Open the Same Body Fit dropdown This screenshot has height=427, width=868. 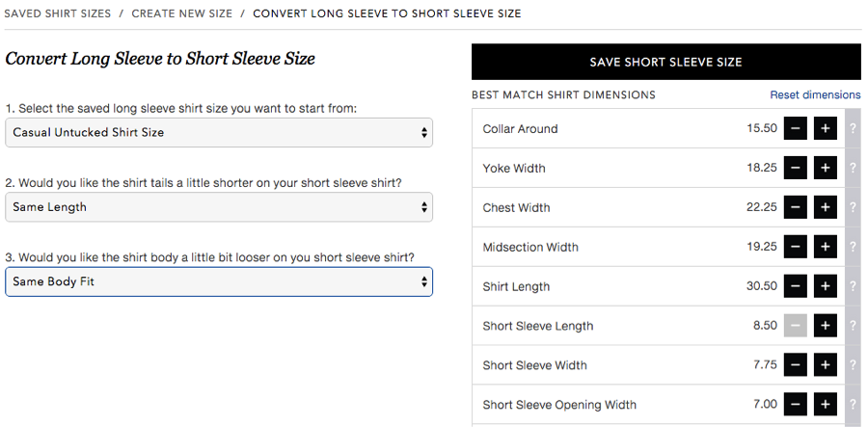pos(219,281)
